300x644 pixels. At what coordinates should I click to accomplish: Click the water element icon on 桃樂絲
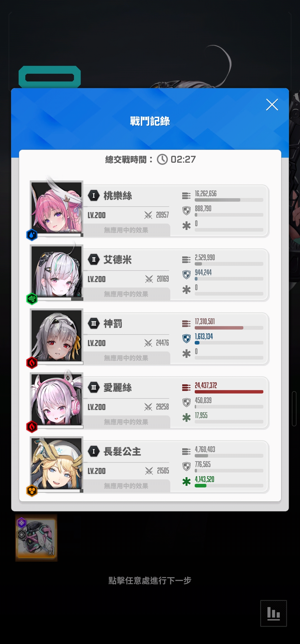(32, 235)
